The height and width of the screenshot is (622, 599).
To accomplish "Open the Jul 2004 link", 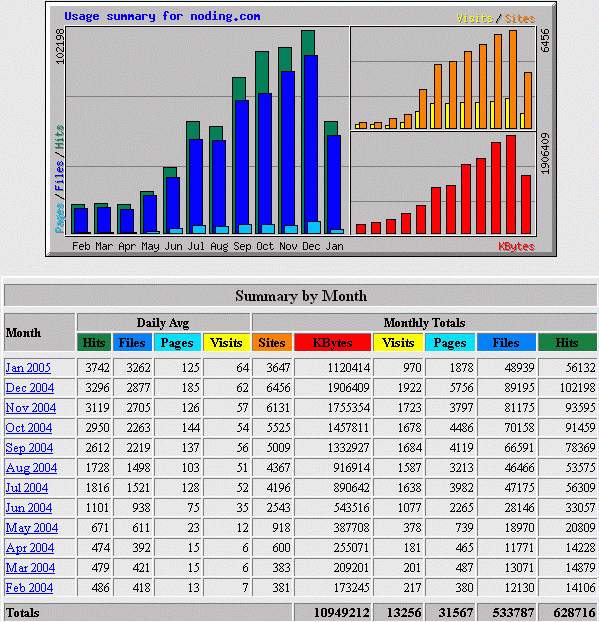I will coord(27,488).
